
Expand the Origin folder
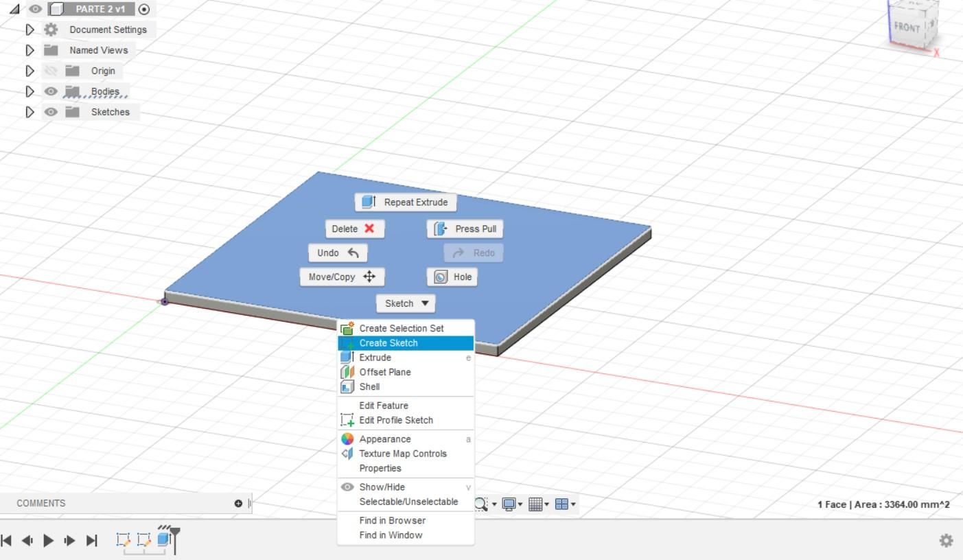coord(30,71)
